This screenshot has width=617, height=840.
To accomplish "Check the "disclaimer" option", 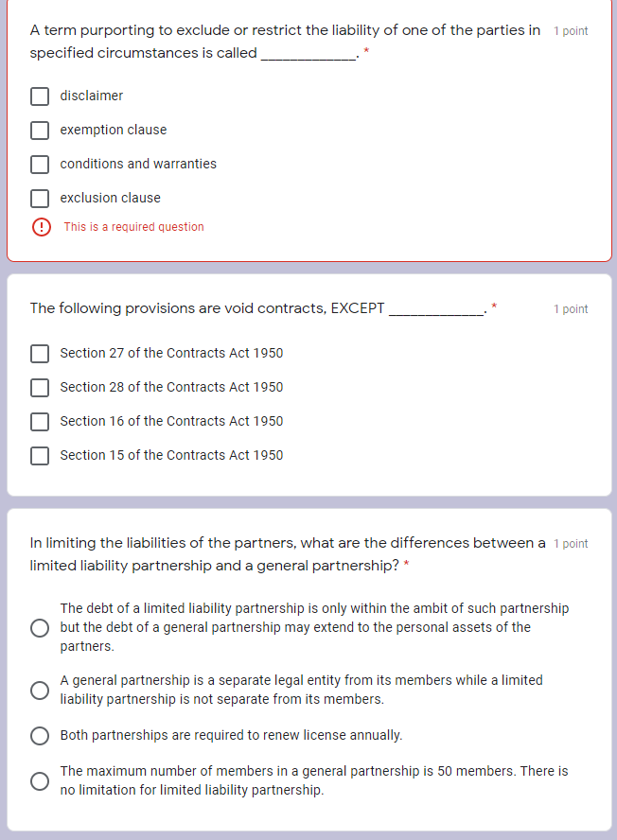I will [x=39, y=96].
